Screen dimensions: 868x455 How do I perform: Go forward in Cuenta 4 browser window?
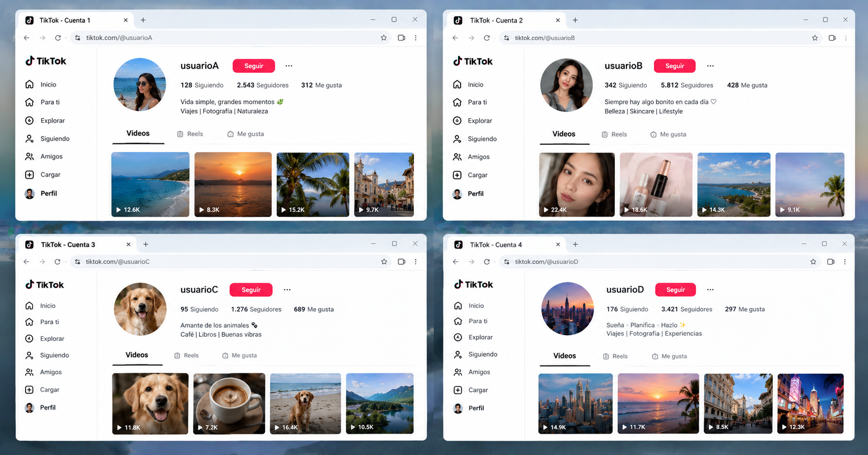[x=471, y=262]
